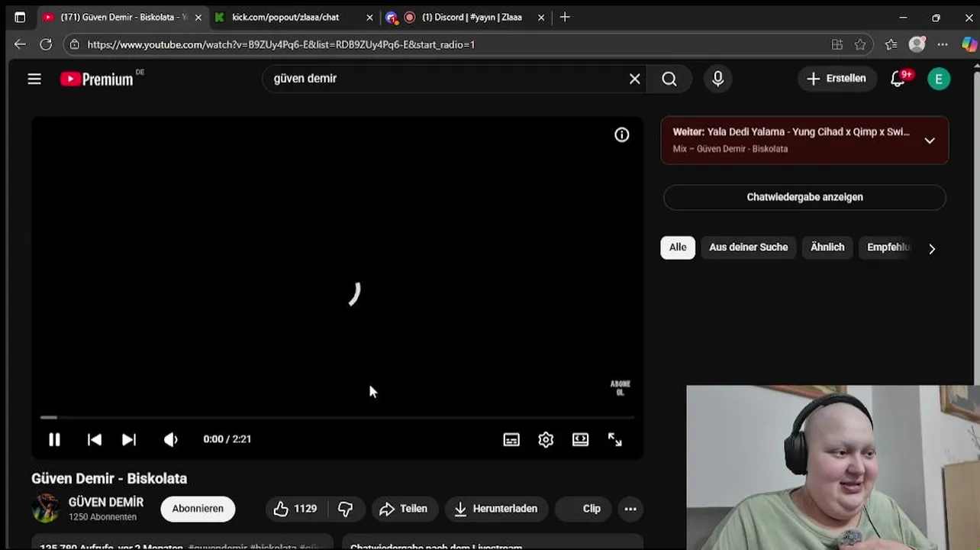Start voice search with microphone icon
980x550 pixels.
tap(717, 79)
